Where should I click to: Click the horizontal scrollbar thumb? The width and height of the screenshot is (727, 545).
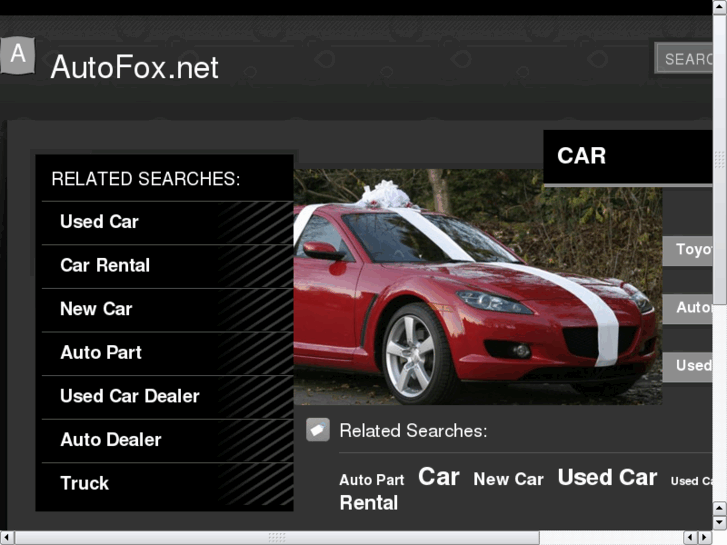click(x=277, y=538)
